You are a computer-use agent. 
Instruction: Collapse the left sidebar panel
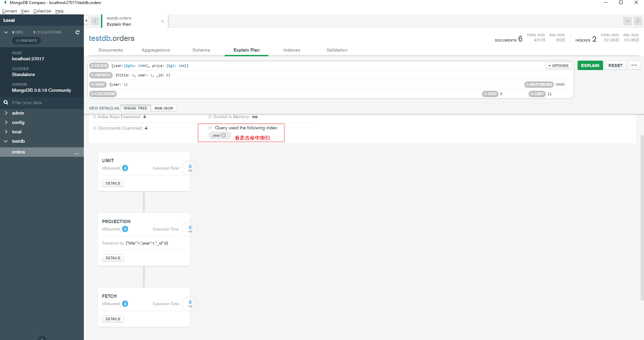pos(86,21)
